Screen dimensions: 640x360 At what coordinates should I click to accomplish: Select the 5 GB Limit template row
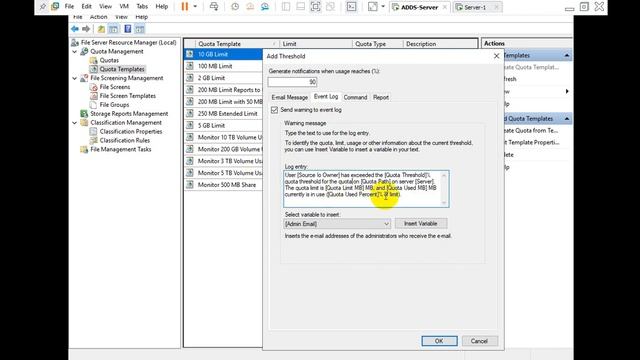point(224,125)
